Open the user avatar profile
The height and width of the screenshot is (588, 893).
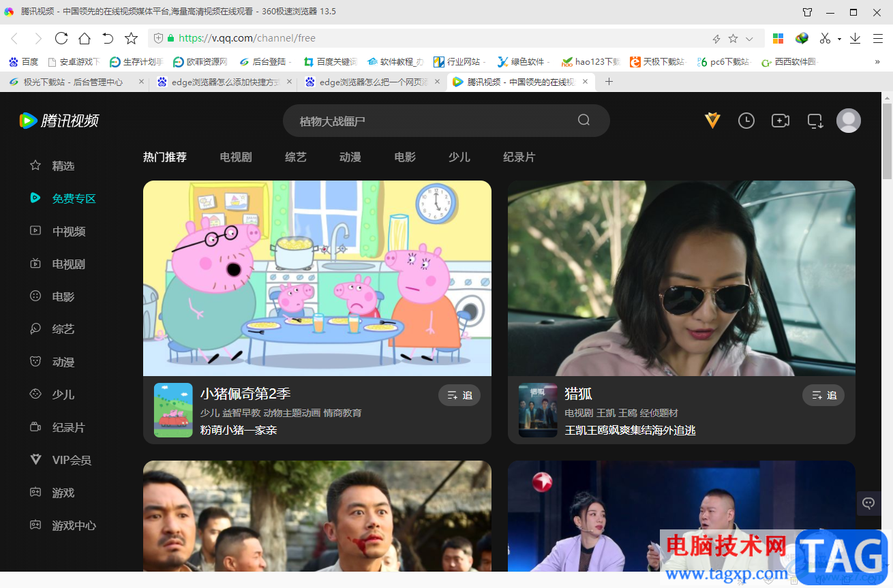[849, 121]
